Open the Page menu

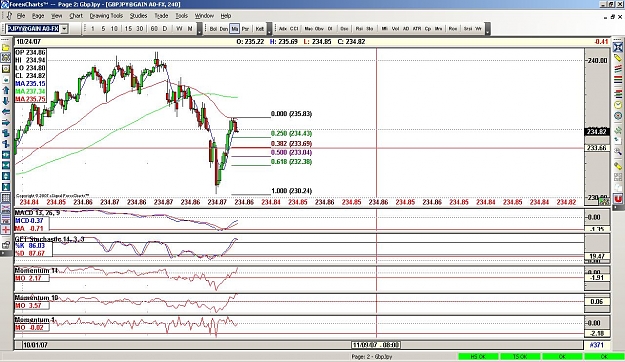tap(38, 16)
